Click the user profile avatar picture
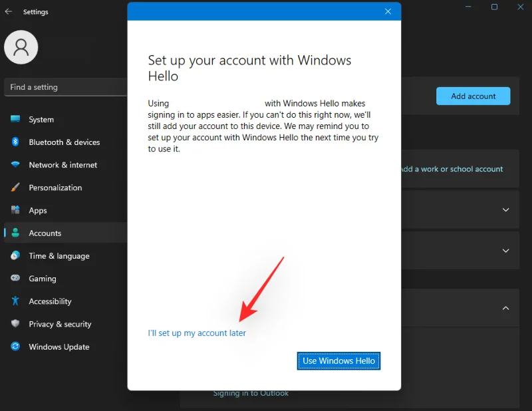This screenshot has height=411, width=532. [21, 47]
